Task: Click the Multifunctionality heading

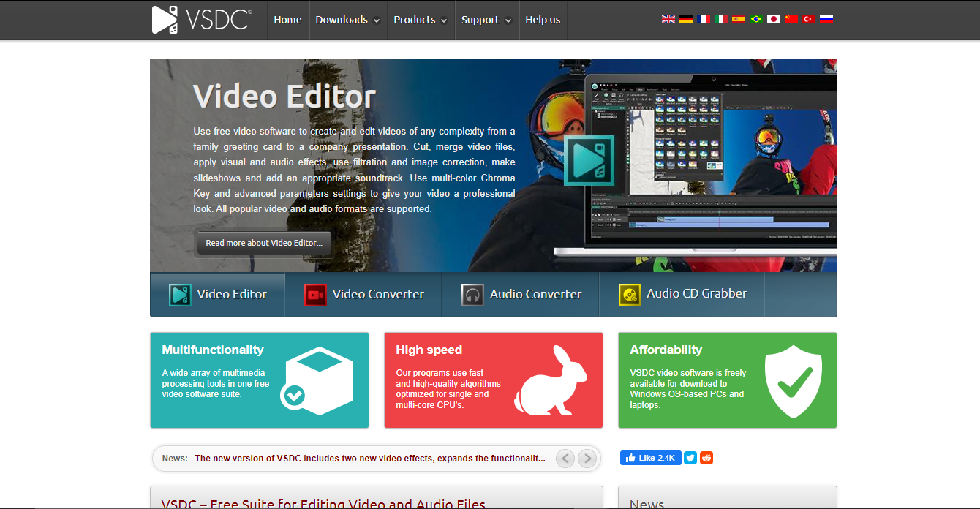Action: click(x=213, y=350)
